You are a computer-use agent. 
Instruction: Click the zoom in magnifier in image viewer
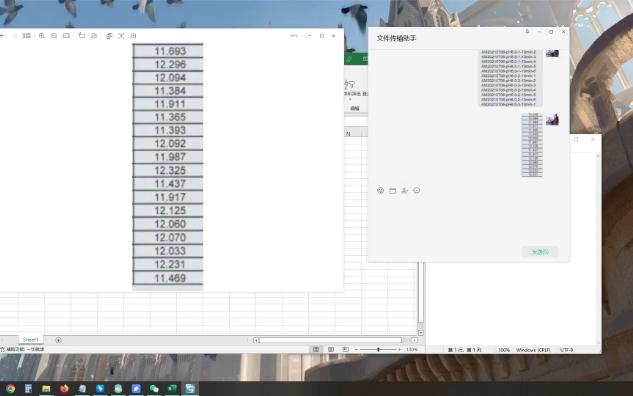click(42, 36)
